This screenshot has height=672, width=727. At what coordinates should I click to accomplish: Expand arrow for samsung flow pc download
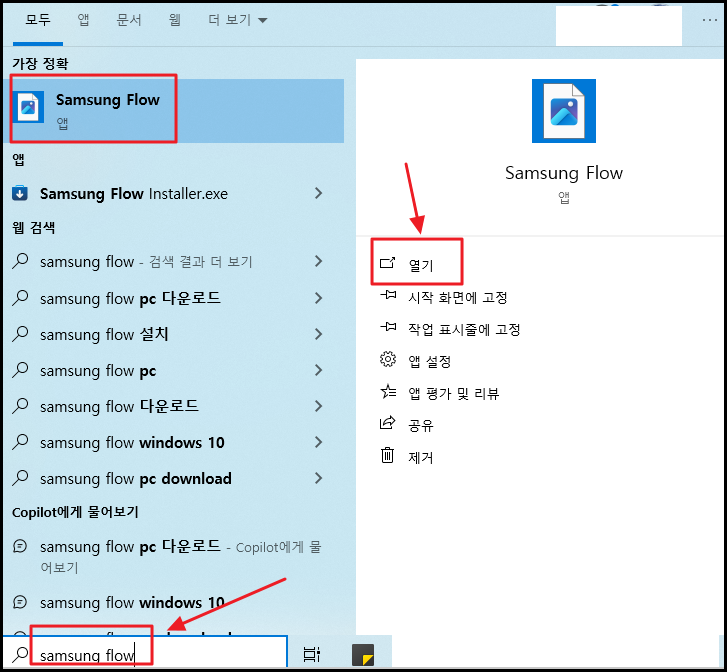coord(319,478)
